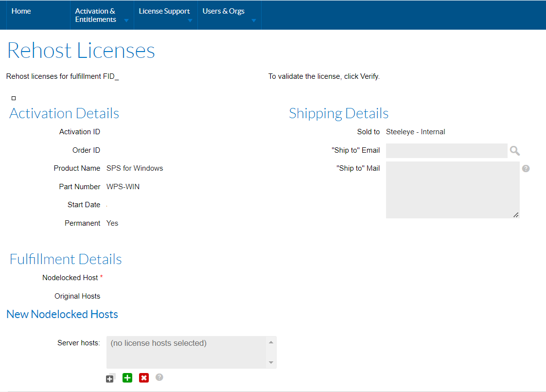546x392 pixels.
Task: Select the Users & Orgs menu item
Action: click(223, 11)
